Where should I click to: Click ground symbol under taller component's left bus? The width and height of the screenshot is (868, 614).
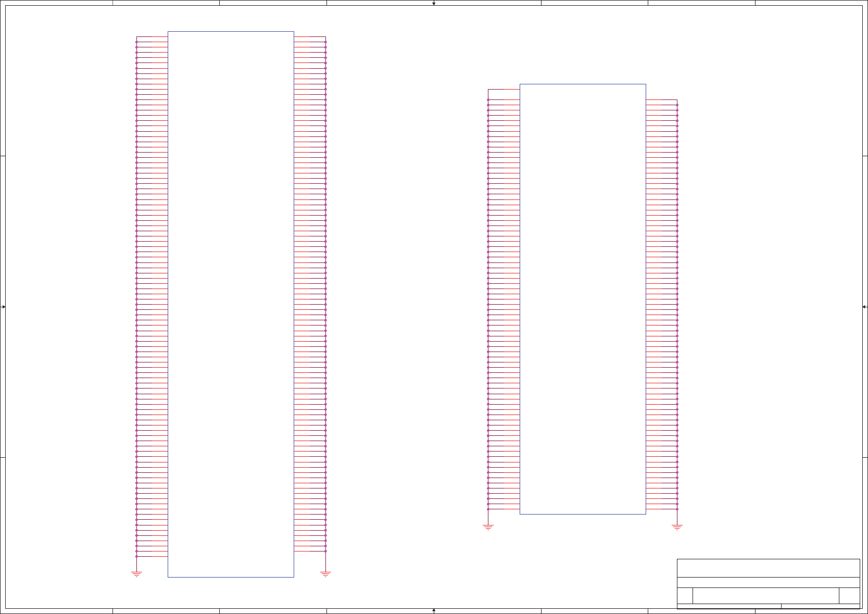point(136,574)
